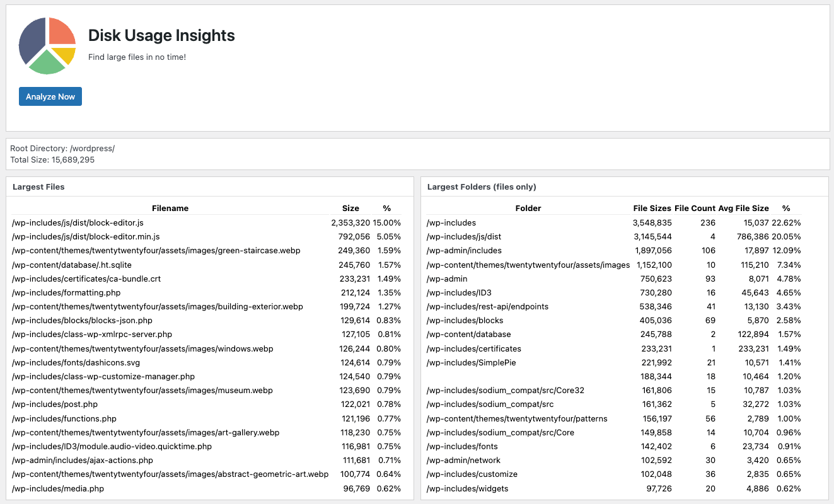Click the Root Directory: /wordpress/ line
The image size is (834, 504).
[x=62, y=149]
